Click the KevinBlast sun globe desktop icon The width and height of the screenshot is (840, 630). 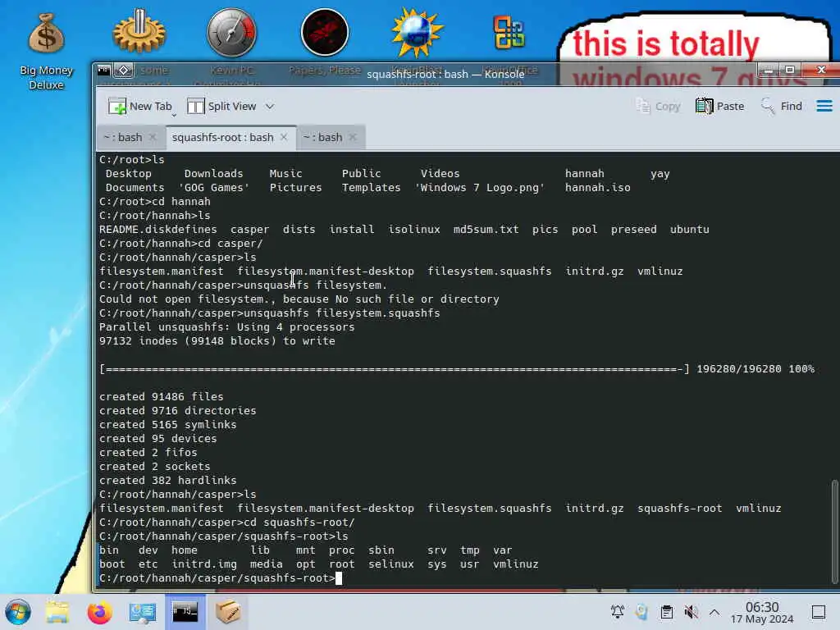417,32
